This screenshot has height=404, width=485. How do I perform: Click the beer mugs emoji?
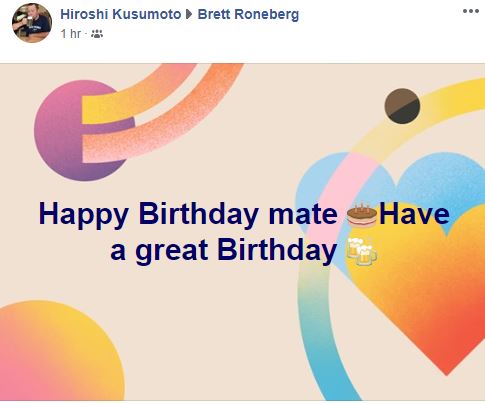point(362,252)
